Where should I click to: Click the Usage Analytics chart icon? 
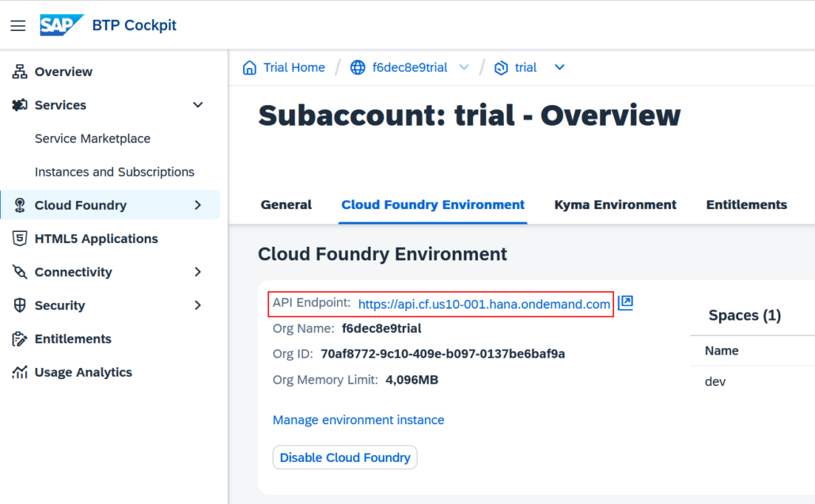pyautogui.click(x=20, y=372)
